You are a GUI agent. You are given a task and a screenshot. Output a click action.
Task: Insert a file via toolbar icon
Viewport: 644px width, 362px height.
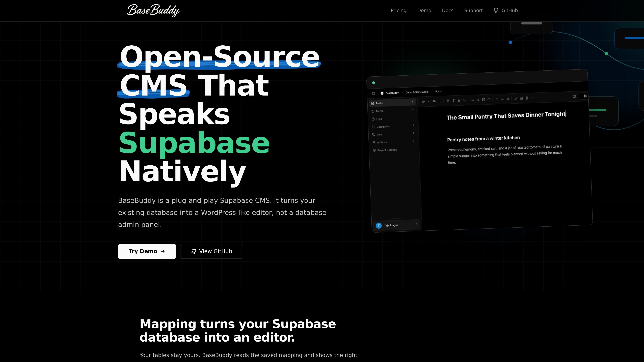[x=527, y=98]
